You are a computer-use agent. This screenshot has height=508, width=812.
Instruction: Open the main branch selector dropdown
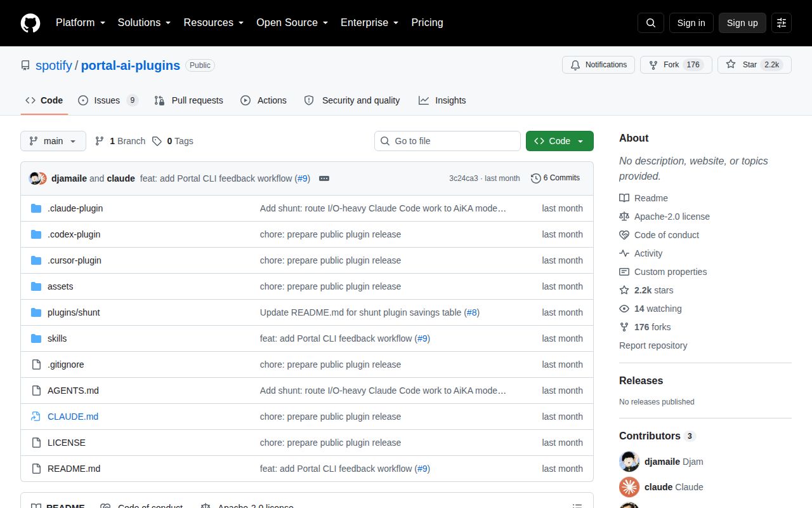coord(53,141)
